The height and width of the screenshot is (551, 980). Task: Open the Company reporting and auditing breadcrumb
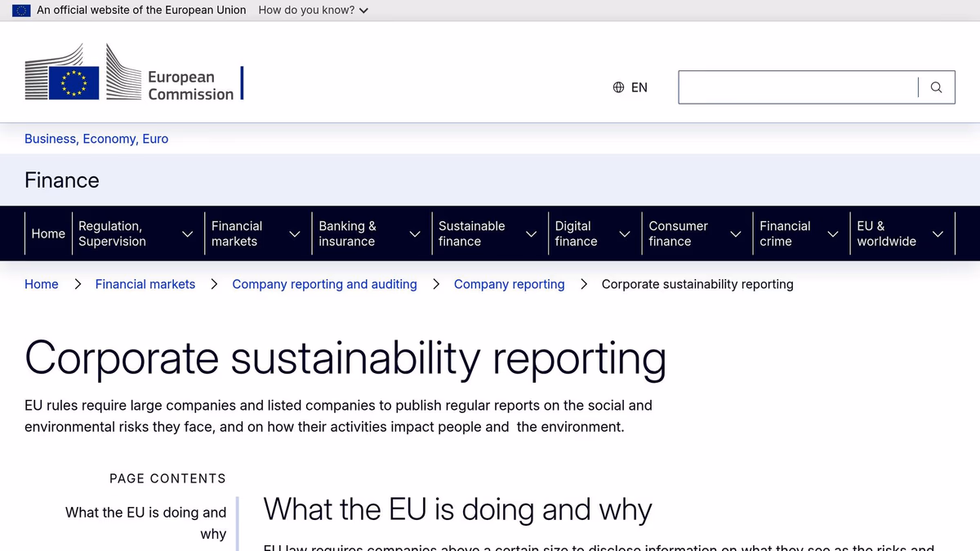tap(324, 284)
